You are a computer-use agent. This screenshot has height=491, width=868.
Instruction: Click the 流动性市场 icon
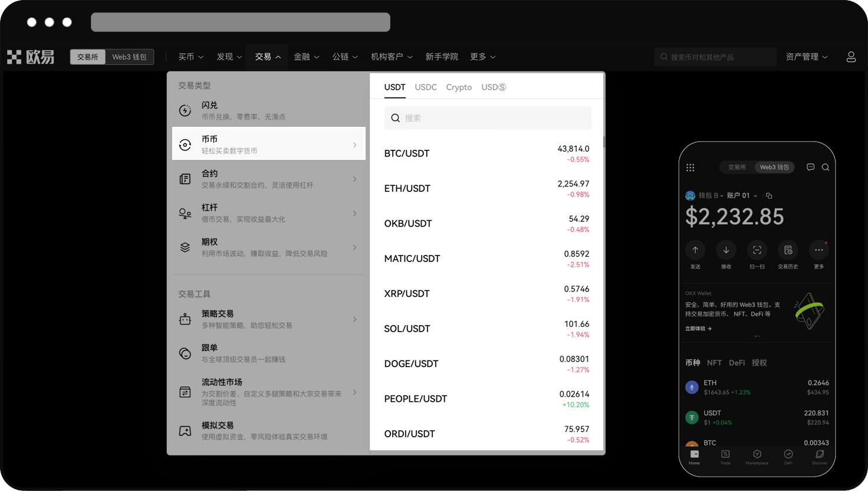(x=185, y=392)
